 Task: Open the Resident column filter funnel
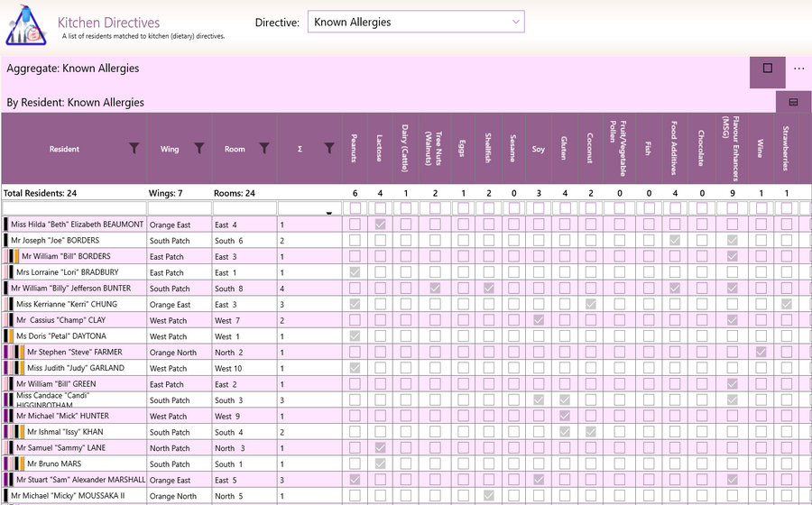pyautogui.click(x=134, y=149)
